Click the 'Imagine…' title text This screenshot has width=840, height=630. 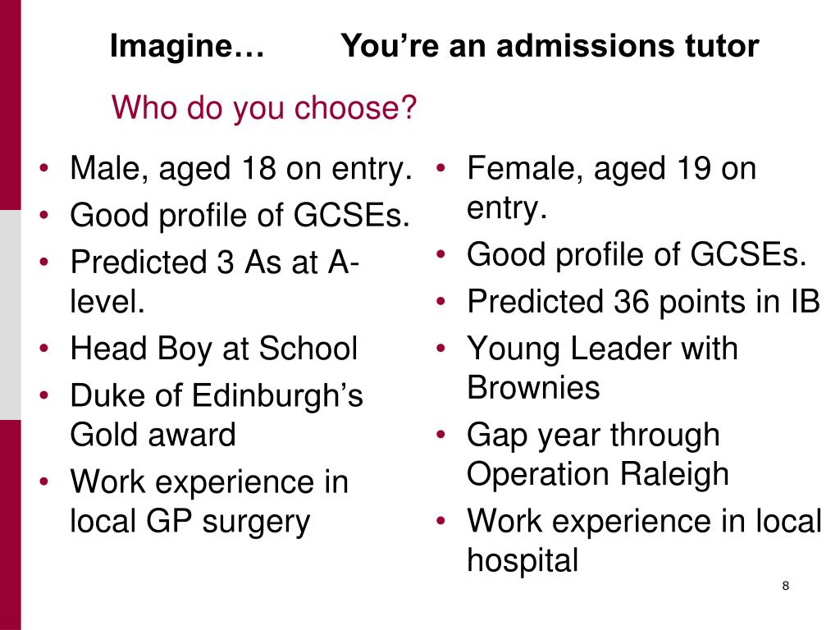(x=187, y=46)
